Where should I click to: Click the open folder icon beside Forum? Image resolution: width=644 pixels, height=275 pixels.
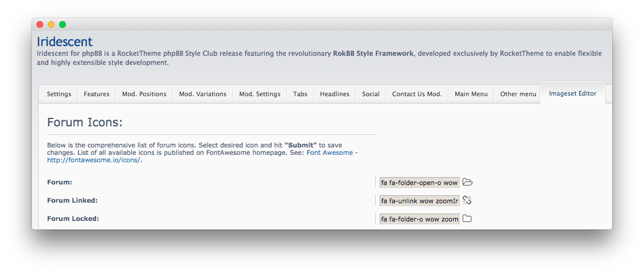point(468,182)
